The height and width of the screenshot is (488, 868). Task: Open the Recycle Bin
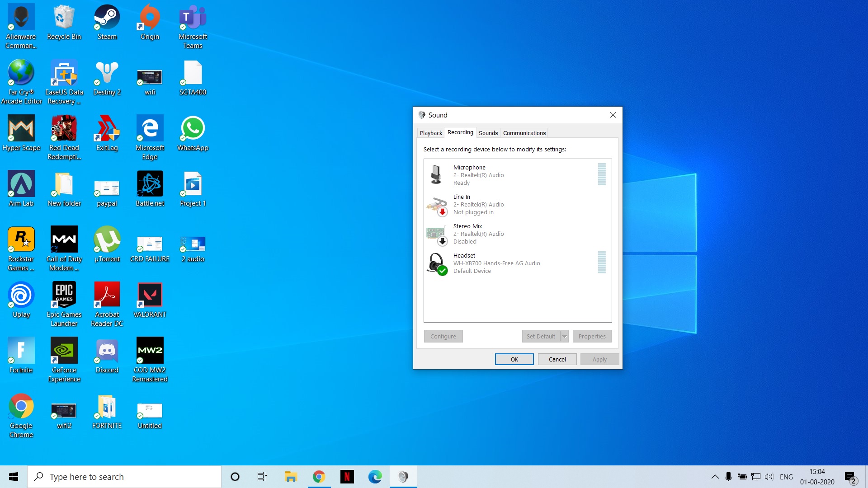[64, 23]
